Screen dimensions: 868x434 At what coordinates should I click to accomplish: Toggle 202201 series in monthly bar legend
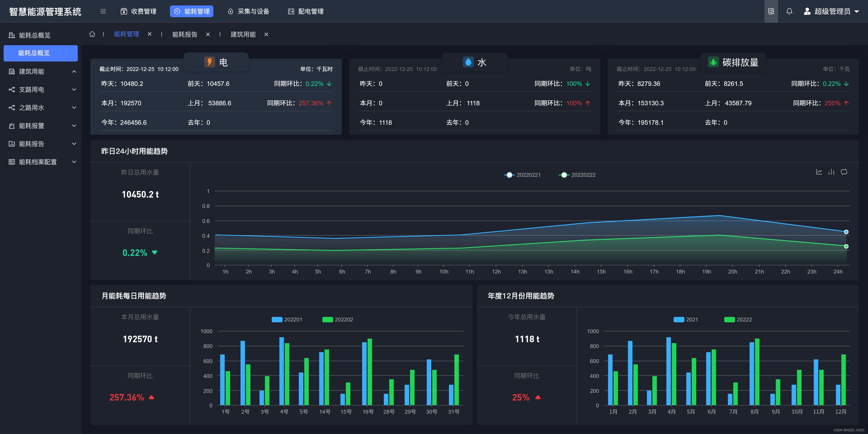point(277,319)
